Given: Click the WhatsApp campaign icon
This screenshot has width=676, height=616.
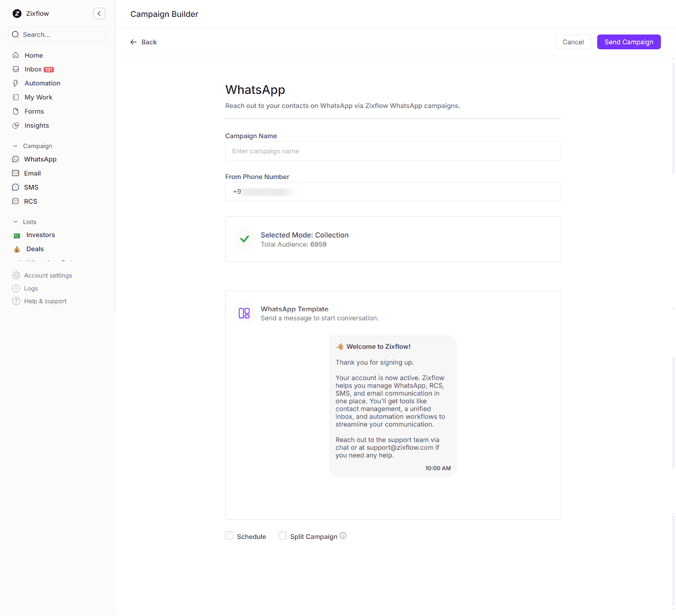Looking at the screenshot, I should (x=16, y=159).
